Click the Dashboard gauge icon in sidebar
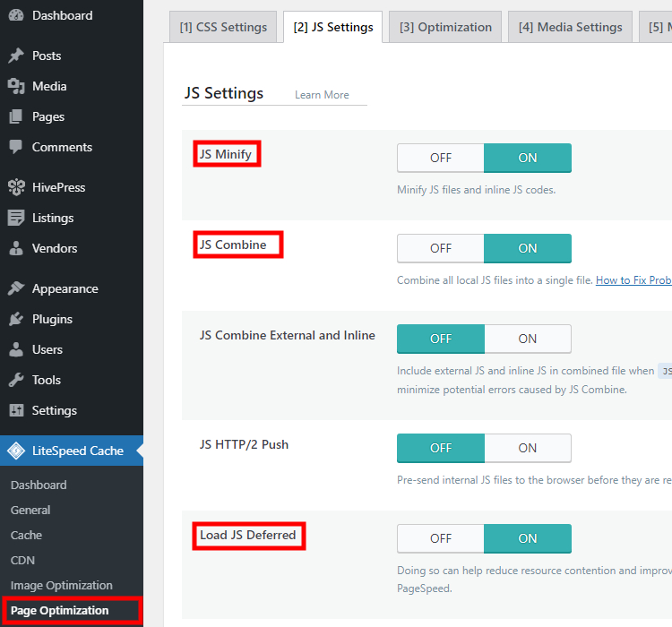Image resolution: width=672 pixels, height=627 pixels. coord(16,15)
